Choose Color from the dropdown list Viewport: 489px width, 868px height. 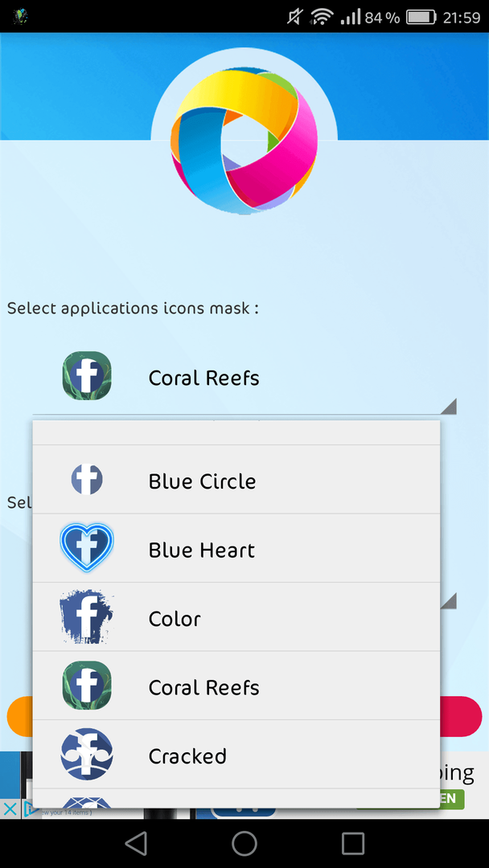click(236, 616)
